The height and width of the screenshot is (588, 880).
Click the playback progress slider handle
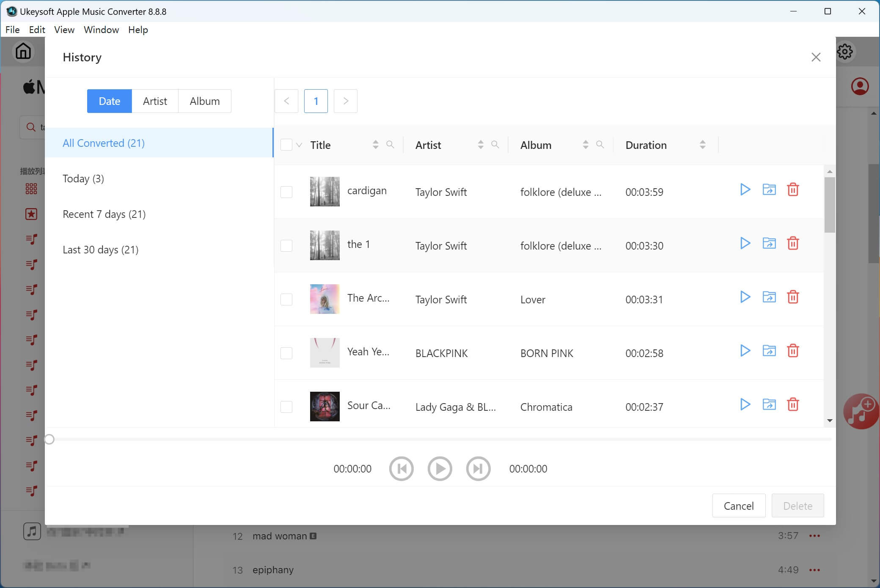49,440
